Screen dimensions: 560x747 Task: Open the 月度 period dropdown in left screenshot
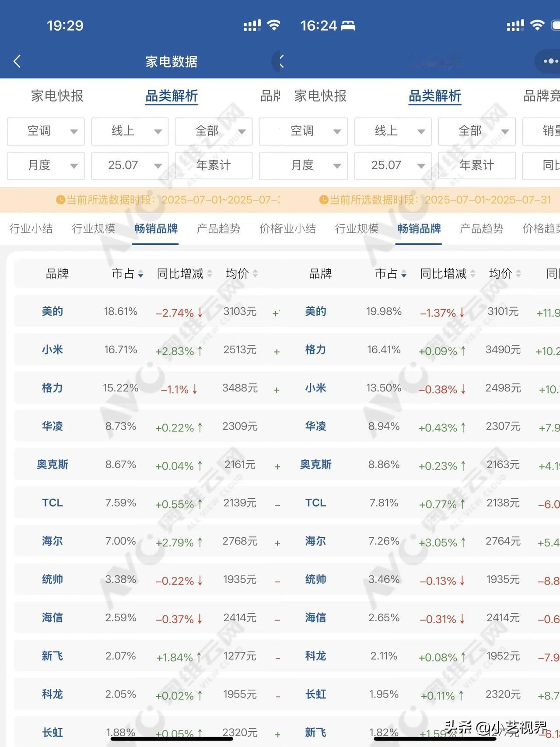pos(46,166)
